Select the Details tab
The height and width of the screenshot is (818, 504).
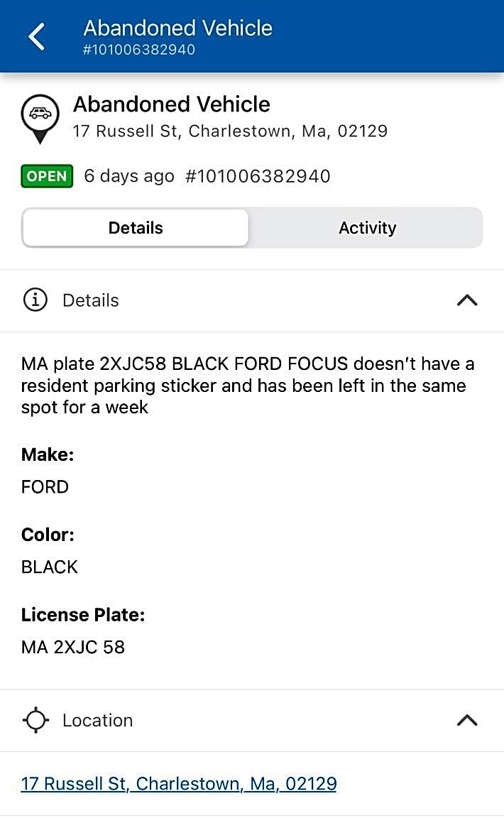pyautogui.click(x=136, y=228)
